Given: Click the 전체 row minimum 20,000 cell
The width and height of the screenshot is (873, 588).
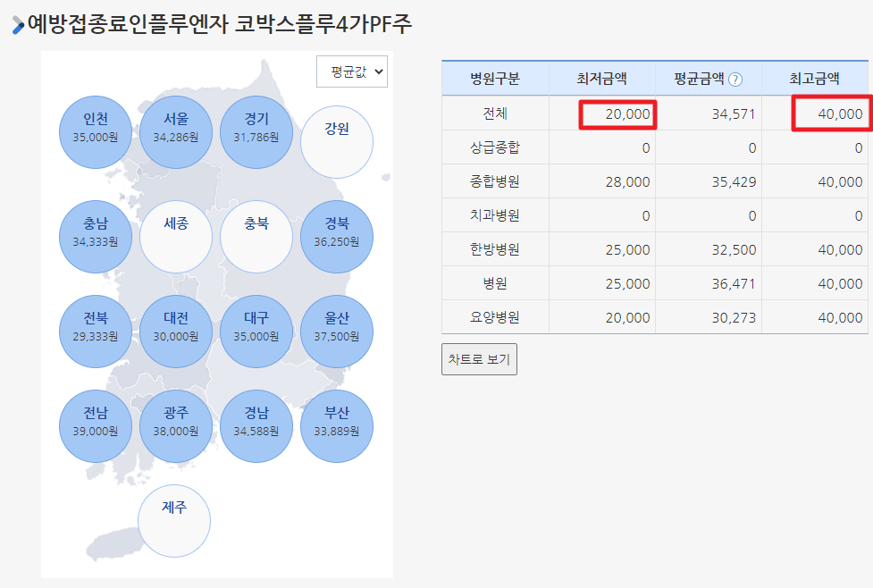Looking at the screenshot, I should coord(602,113).
